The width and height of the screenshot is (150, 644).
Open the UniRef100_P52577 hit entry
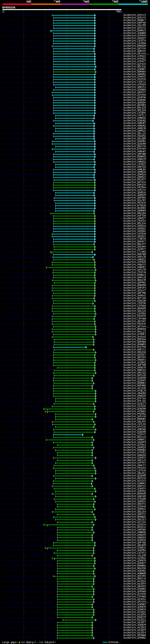tap(135, 180)
